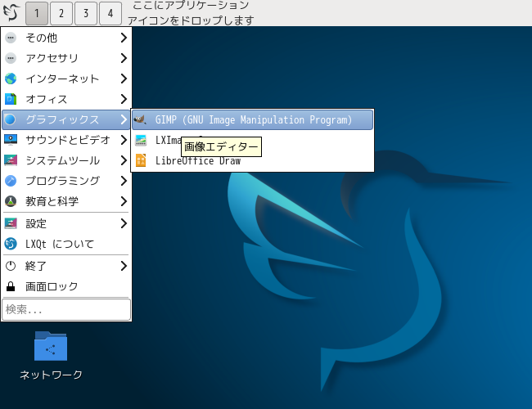Launch LibreOffice Draw

click(x=252, y=160)
